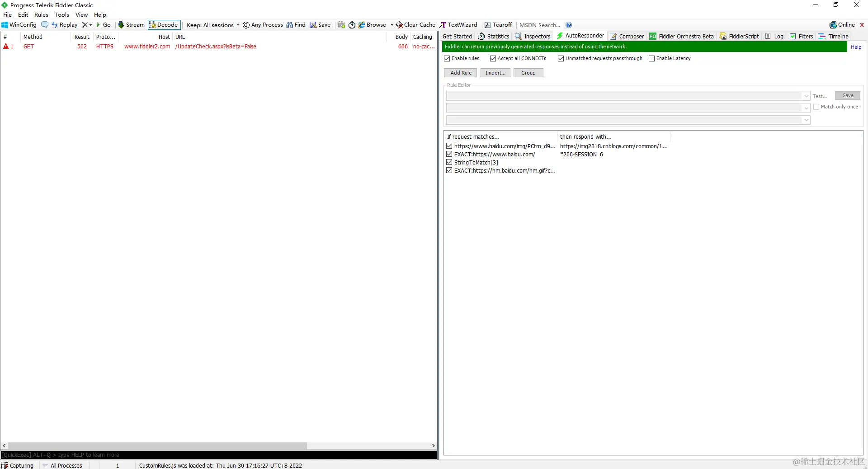Viewport: 868px width, 469px height.
Task: Click into the QuickExec command box
Action: pyautogui.click(x=219, y=455)
